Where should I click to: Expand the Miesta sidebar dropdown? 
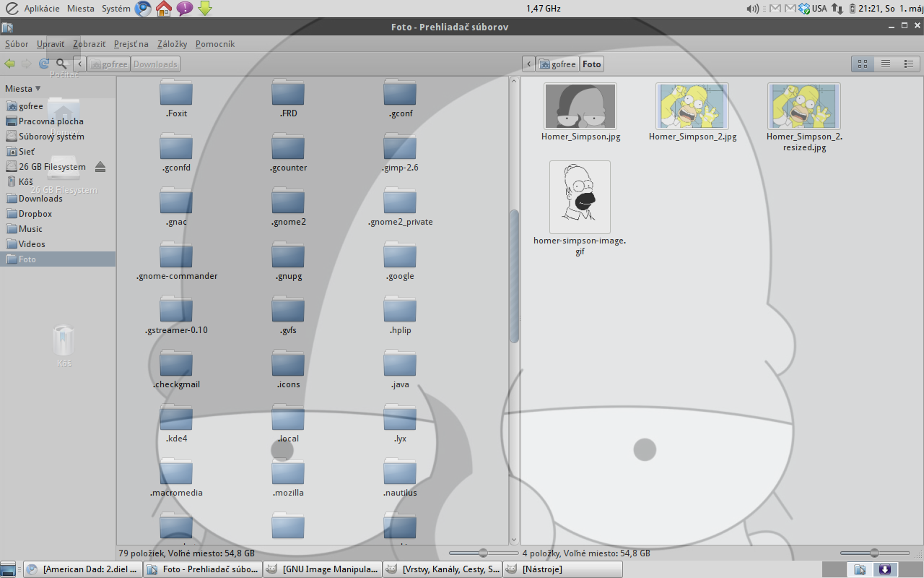click(x=23, y=89)
